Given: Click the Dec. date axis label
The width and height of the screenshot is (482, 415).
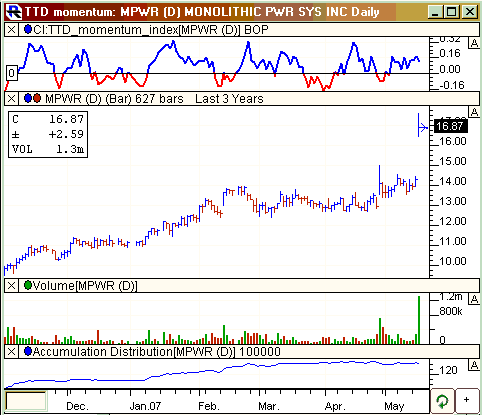Looking at the screenshot, I should [78, 406].
